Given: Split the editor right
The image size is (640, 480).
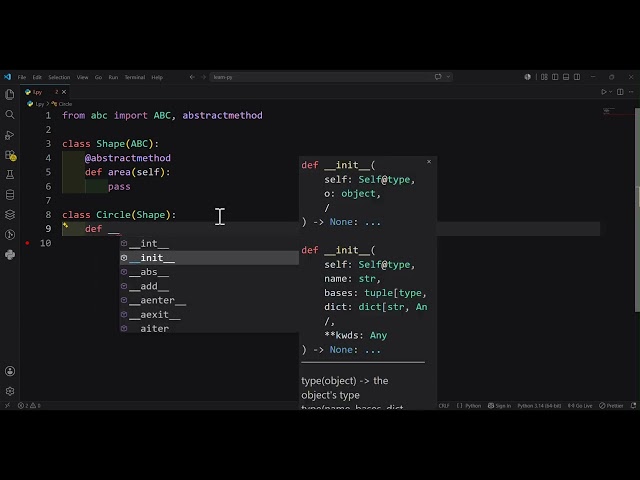Looking at the screenshot, I should 620,92.
